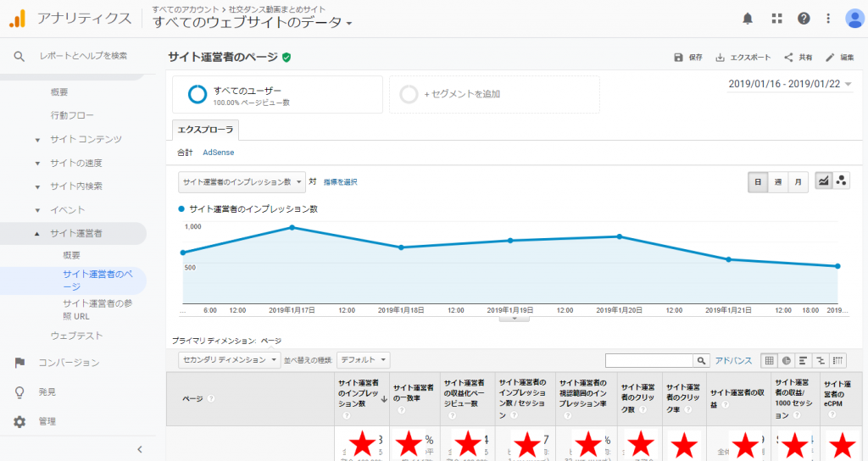This screenshot has width=868, height=461.
Task: Click the search magnifier in table filter
Action: (x=701, y=360)
